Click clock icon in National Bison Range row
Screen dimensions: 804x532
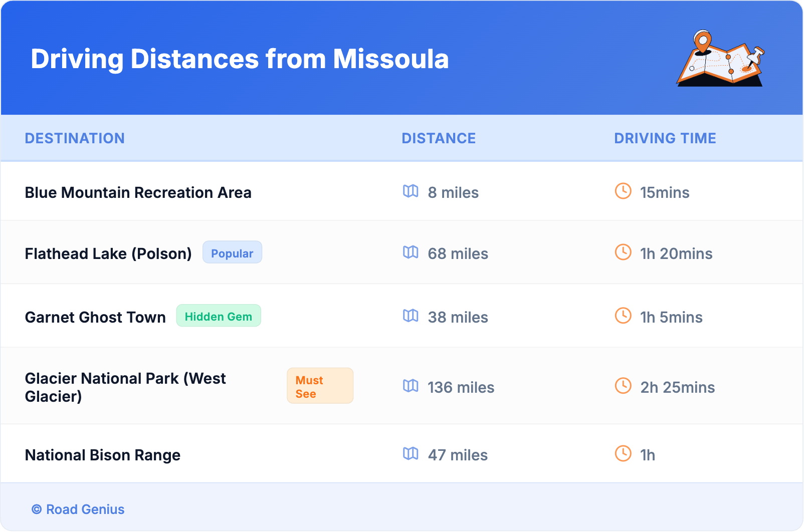tap(623, 453)
